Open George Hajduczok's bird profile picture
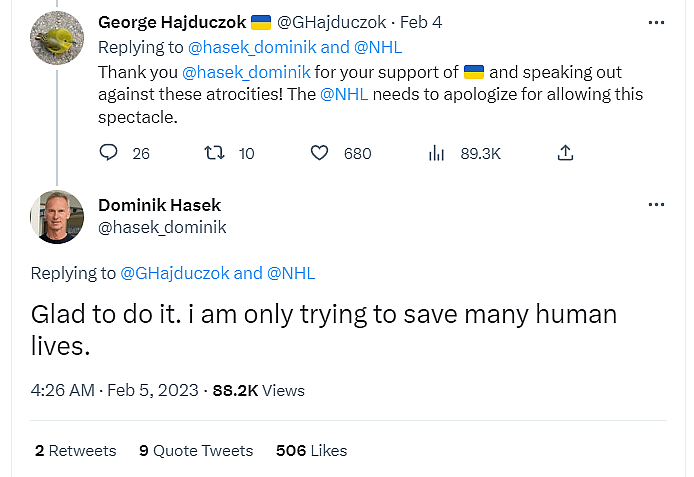Viewport: 694px width, 477px height. coord(57,38)
